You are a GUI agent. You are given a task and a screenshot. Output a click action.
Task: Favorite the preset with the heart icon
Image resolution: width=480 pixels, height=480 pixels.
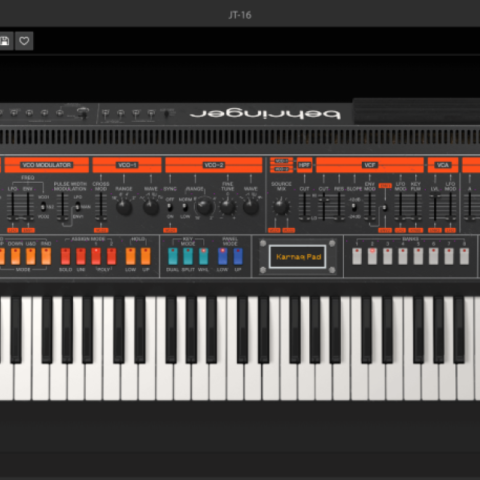coord(24,41)
